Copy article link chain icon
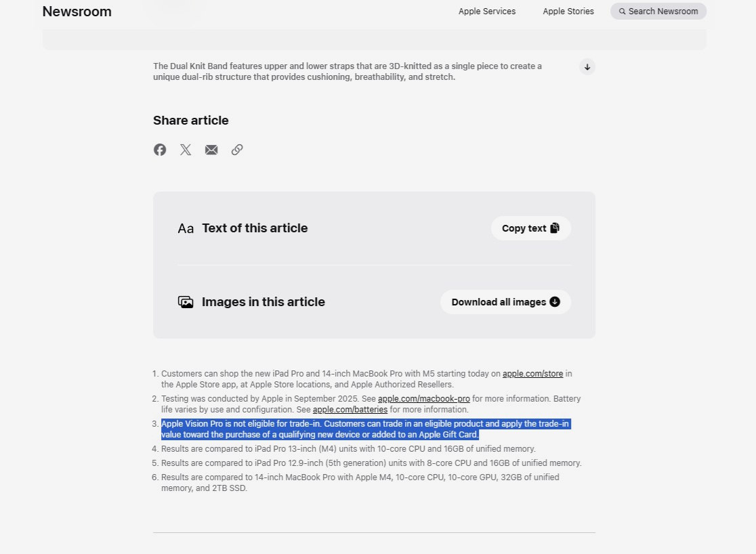Image resolution: width=756 pixels, height=554 pixels. pos(237,150)
